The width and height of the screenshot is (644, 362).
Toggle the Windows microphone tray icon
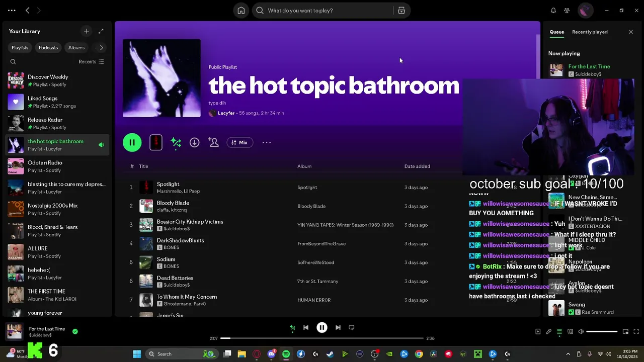click(x=589, y=354)
